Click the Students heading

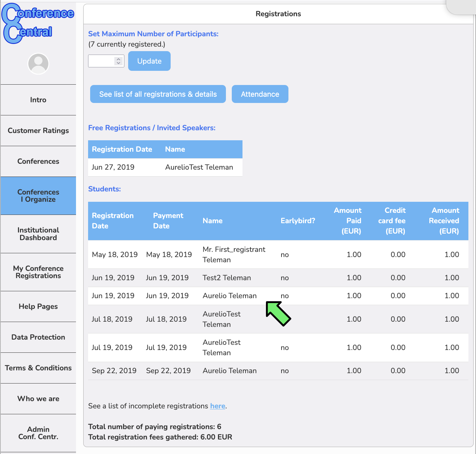click(104, 189)
